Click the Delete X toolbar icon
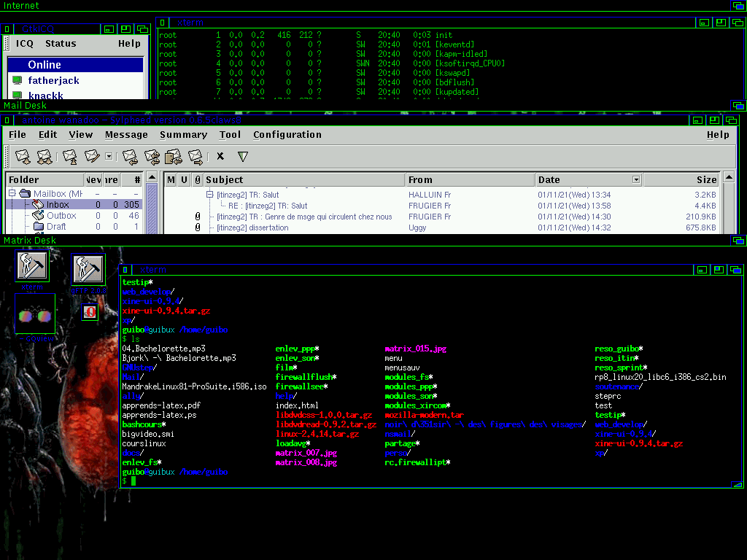Screen dimensions: 747x560 pos(220,156)
